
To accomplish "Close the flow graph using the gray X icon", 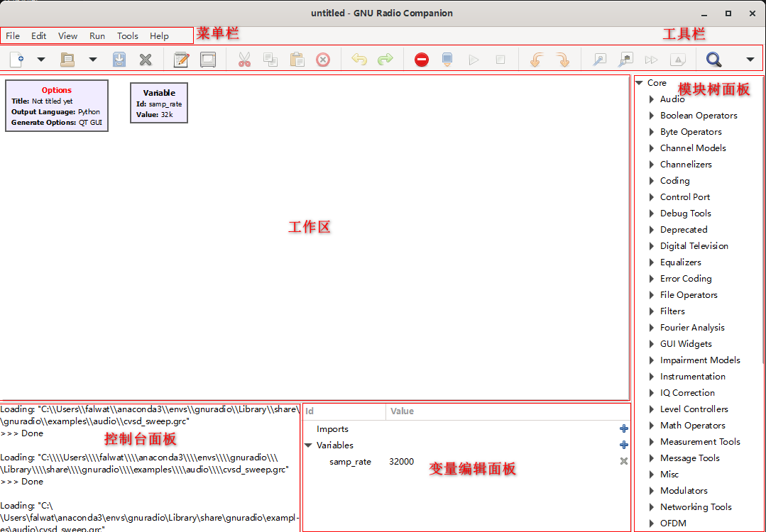I will (146, 60).
